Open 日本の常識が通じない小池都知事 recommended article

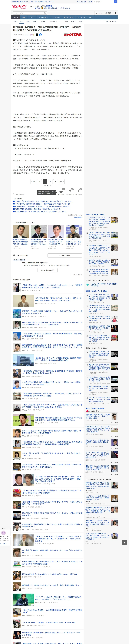[52, 323]
